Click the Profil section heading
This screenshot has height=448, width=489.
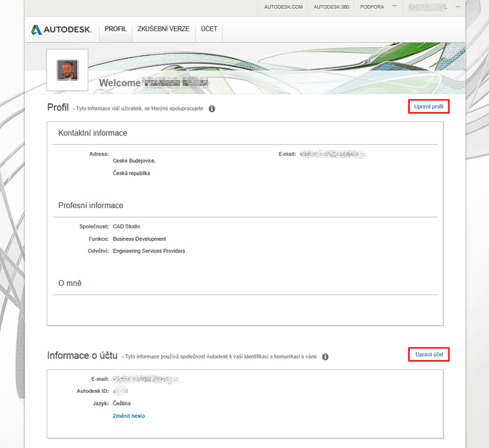(58, 107)
